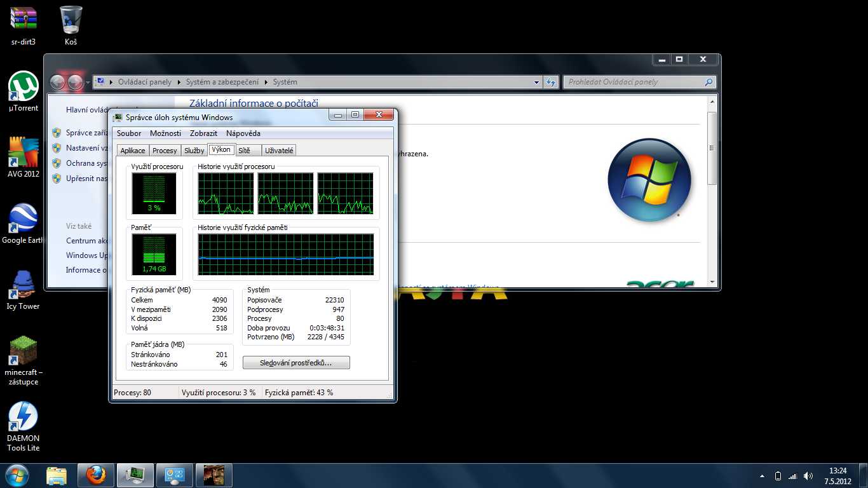
Task: Click the shield icon beside Ochrana syst
Action: tap(57, 163)
